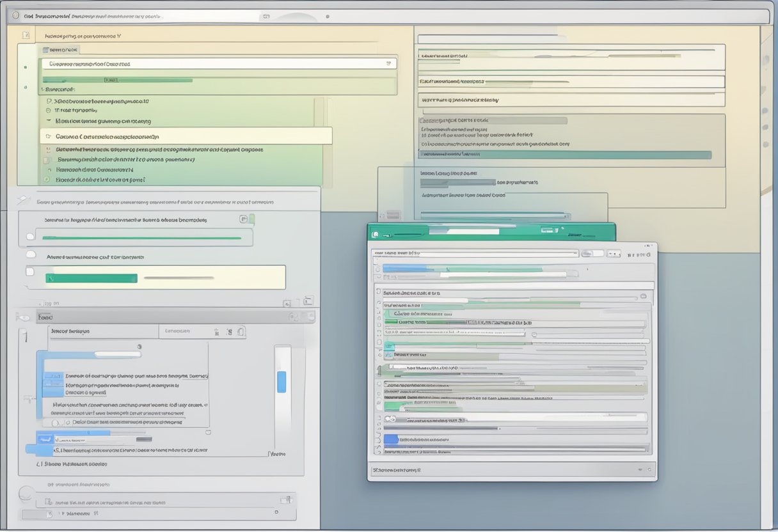Click the green toggle icon in the lower-left panel header
778x532 pixels.
(x=246, y=219)
